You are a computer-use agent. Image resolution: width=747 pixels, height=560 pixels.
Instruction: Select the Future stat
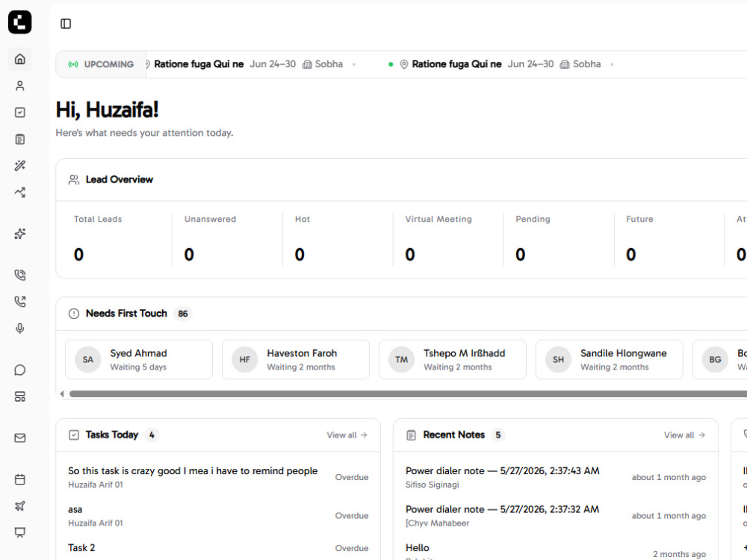(669, 240)
